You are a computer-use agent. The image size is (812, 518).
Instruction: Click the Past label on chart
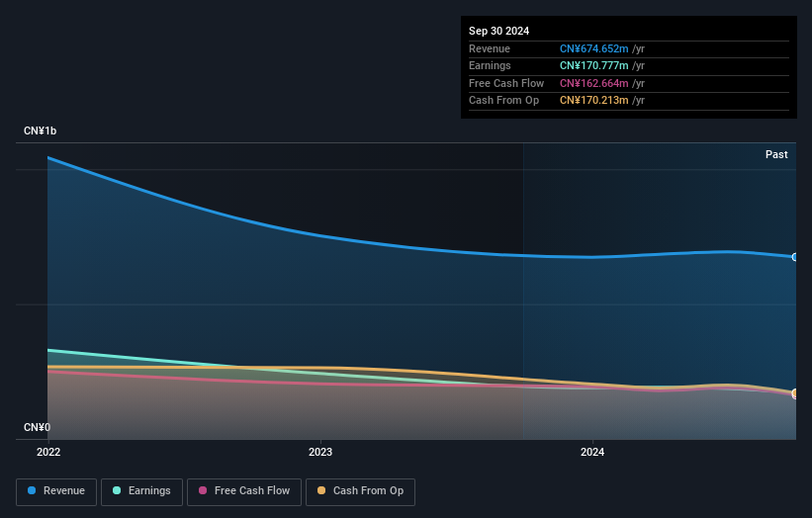click(776, 154)
